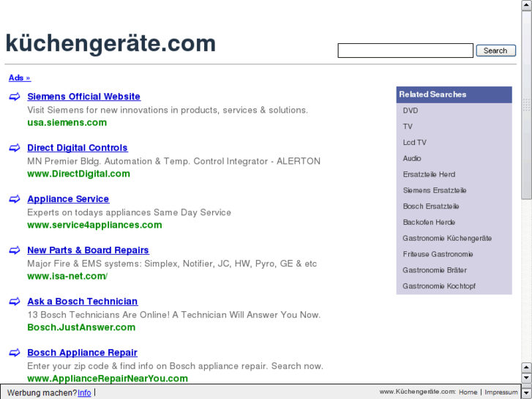
Task: Visit www.isa-net.com/ green URL
Action: tap(67, 277)
